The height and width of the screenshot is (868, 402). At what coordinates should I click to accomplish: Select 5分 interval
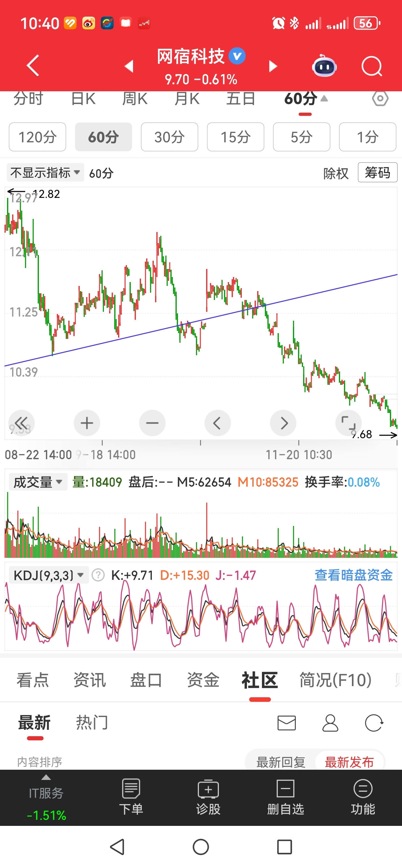tap(301, 137)
